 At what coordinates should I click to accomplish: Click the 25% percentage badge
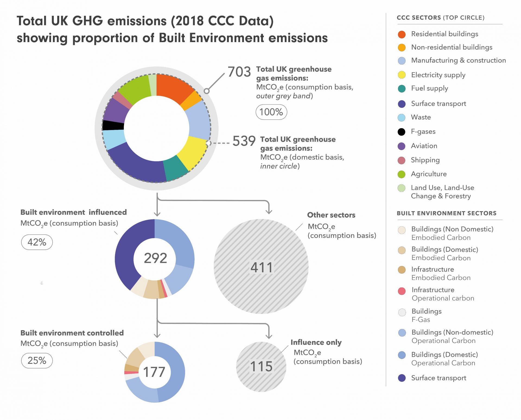[x=37, y=360]
